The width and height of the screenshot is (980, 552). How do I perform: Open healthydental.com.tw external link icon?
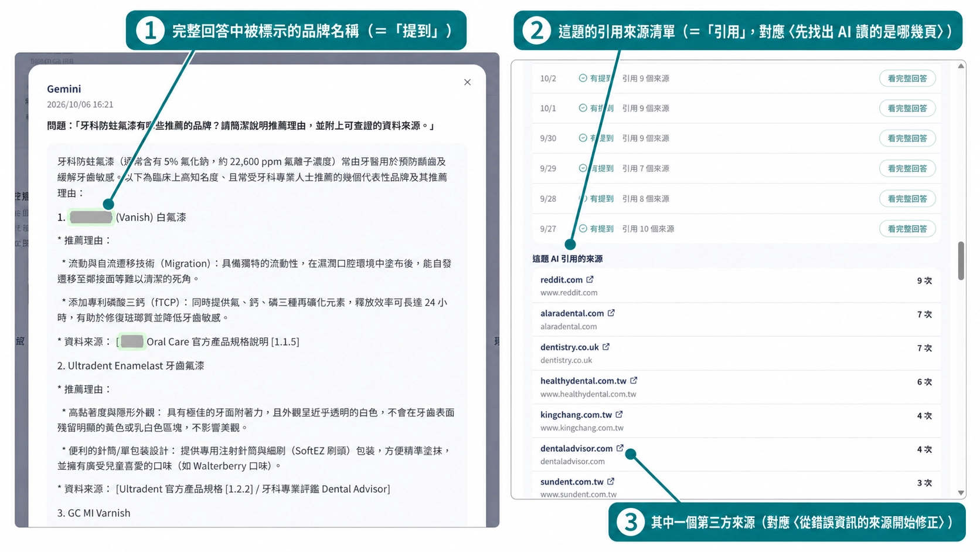634,380
